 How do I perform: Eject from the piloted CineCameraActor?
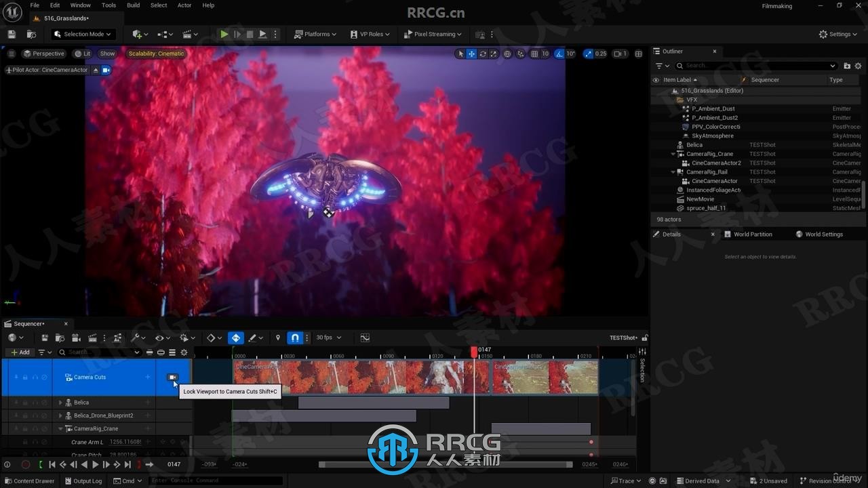(96, 70)
